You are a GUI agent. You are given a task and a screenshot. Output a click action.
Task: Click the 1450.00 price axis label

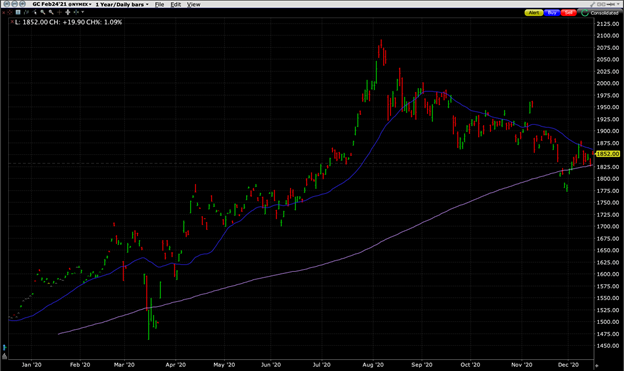[x=608, y=346]
